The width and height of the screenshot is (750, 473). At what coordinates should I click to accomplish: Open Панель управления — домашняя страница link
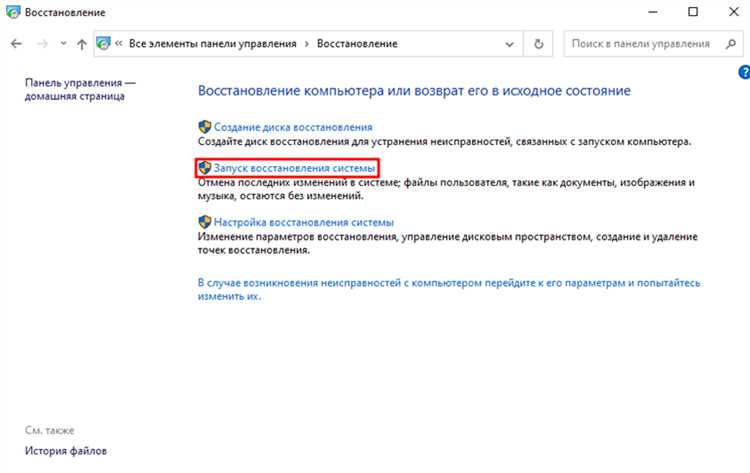[x=80, y=89]
